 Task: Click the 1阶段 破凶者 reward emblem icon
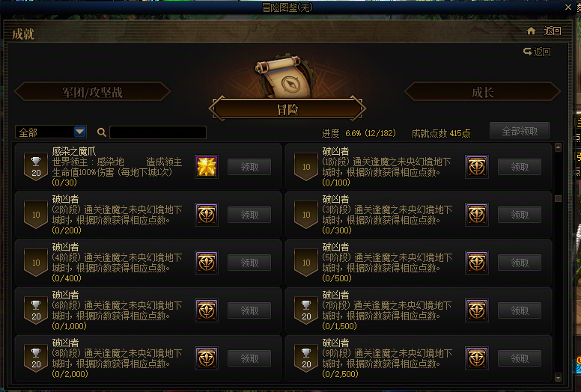pyautogui.click(x=477, y=167)
